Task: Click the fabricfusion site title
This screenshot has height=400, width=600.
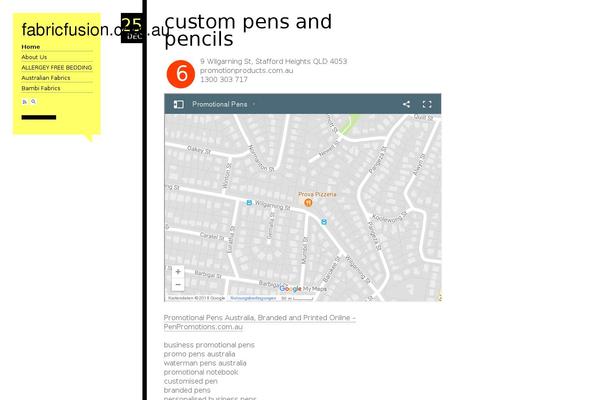Action: pyautogui.click(x=95, y=30)
